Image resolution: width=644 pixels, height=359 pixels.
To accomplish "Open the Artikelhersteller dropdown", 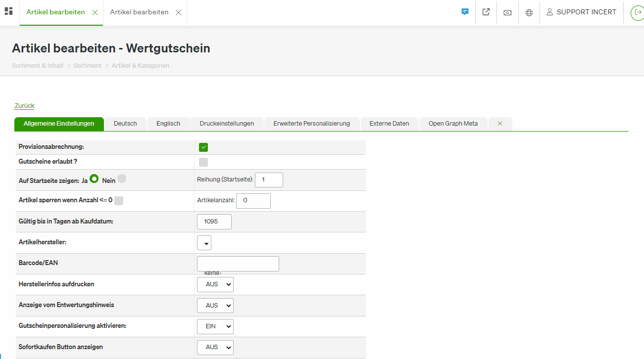I will pyautogui.click(x=204, y=243).
